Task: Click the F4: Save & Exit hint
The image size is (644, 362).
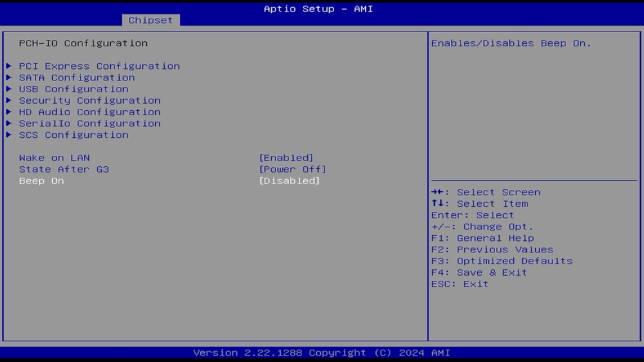Action: 479,272
